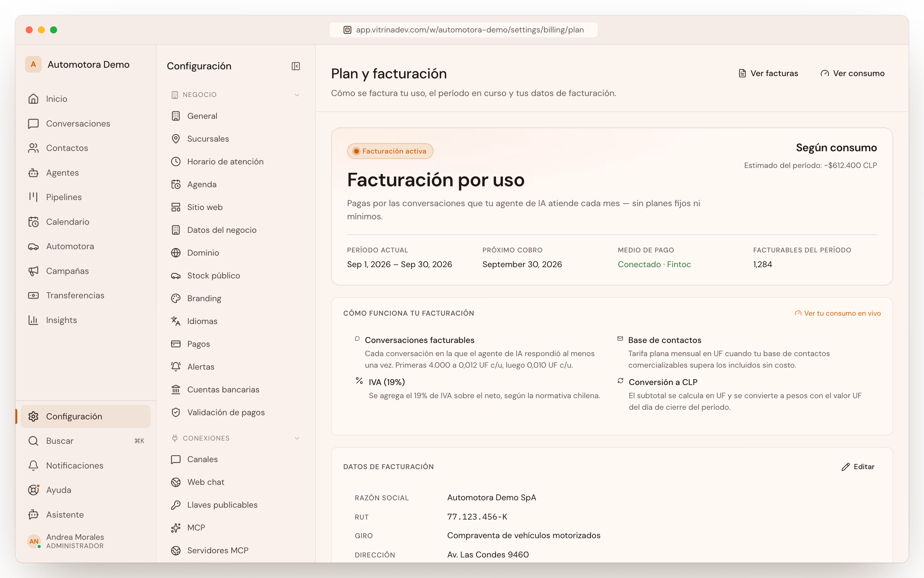Click Ver facturas button
924x578 pixels.
pyautogui.click(x=768, y=74)
